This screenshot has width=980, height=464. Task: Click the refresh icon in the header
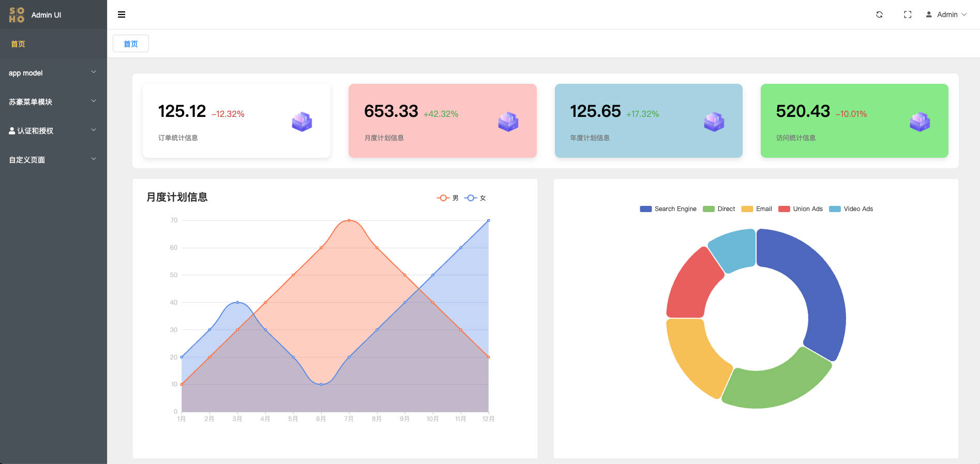(x=879, y=14)
